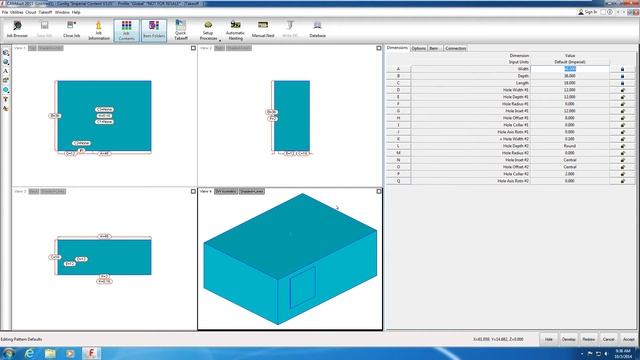Open the View 2 orientation dropdown button
The height and width of the screenshot is (360, 640).
(220, 48)
